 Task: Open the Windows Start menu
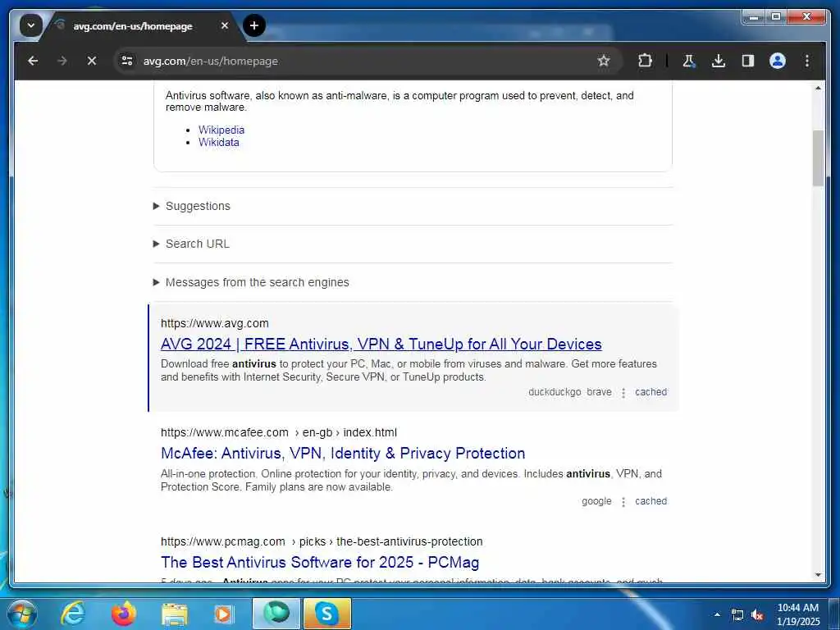(22, 614)
